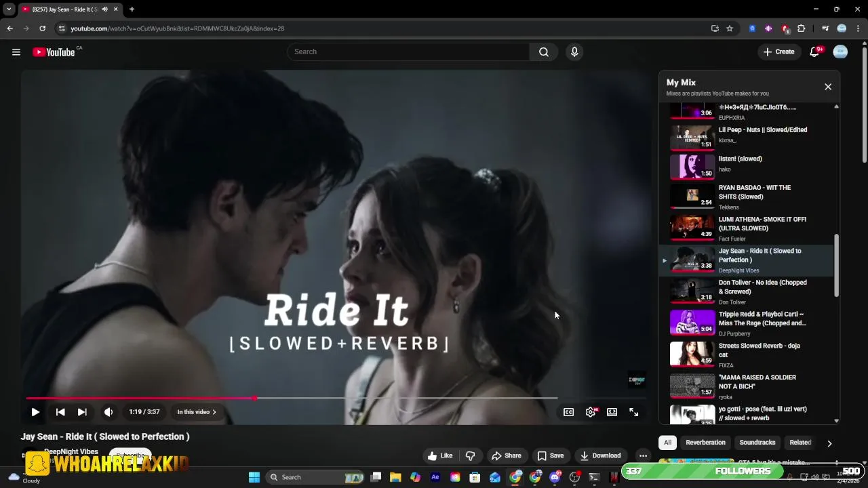Image resolution: width=868 pixels, height=488 pixels.
Task: Click the purple waveform extension icon
Action: tap(768, 28)
